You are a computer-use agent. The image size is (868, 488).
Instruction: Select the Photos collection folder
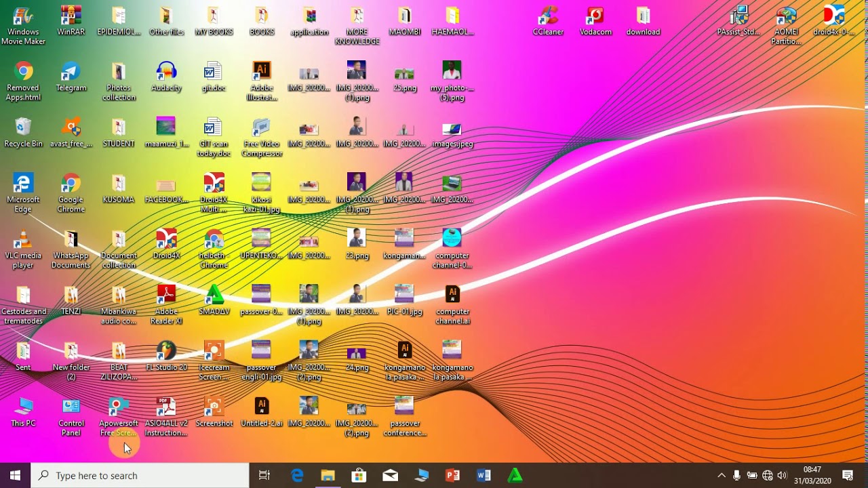click(119, 81)
